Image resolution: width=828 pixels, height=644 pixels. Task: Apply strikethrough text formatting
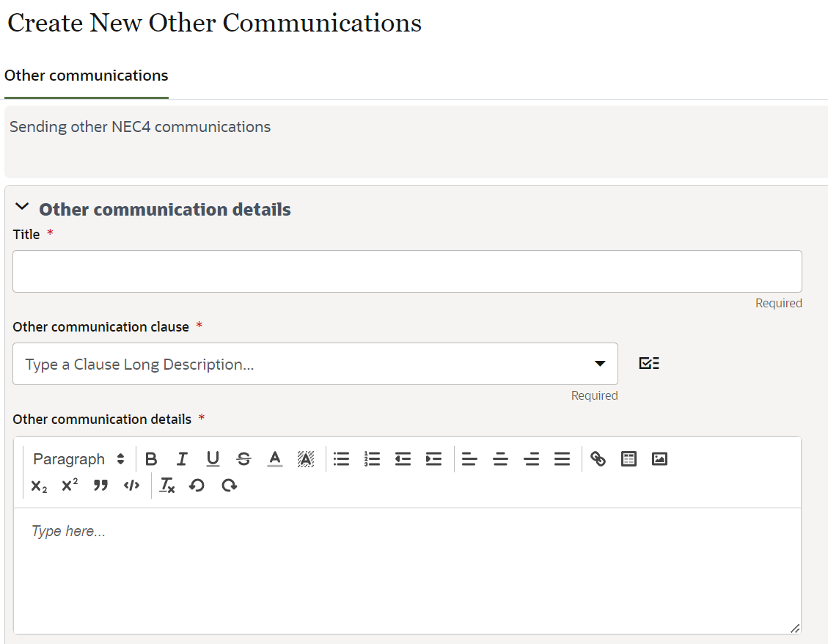(243, 458)
